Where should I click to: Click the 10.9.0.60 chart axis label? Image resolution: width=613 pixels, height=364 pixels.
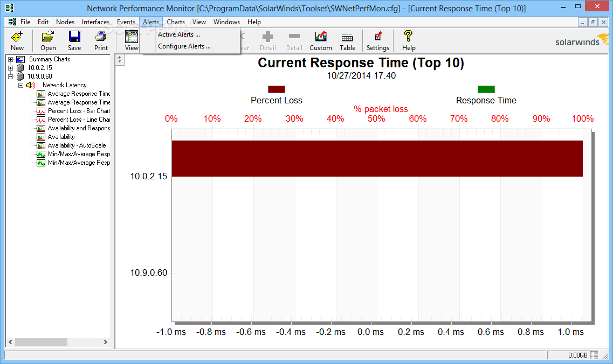click(x=149, y=272)
